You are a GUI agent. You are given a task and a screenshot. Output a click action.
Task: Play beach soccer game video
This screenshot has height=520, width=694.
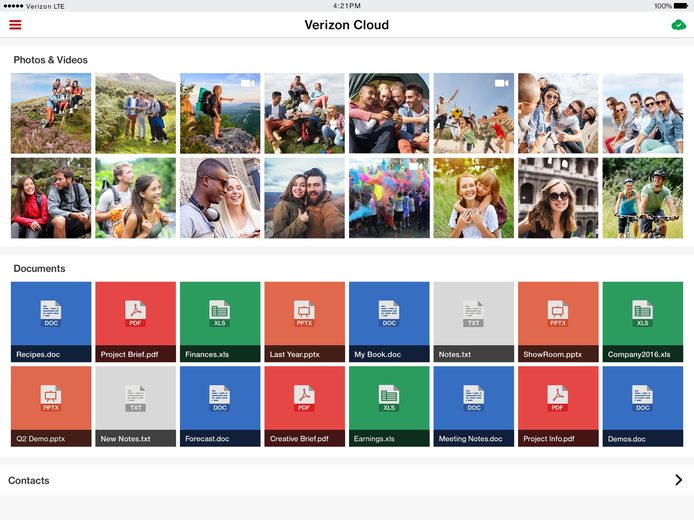tap(474, 113)
